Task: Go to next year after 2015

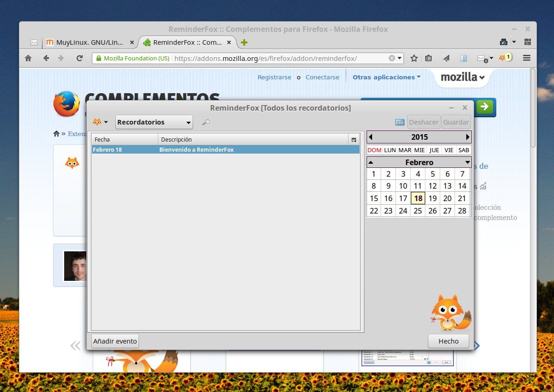Action: [x=467, y=137]
